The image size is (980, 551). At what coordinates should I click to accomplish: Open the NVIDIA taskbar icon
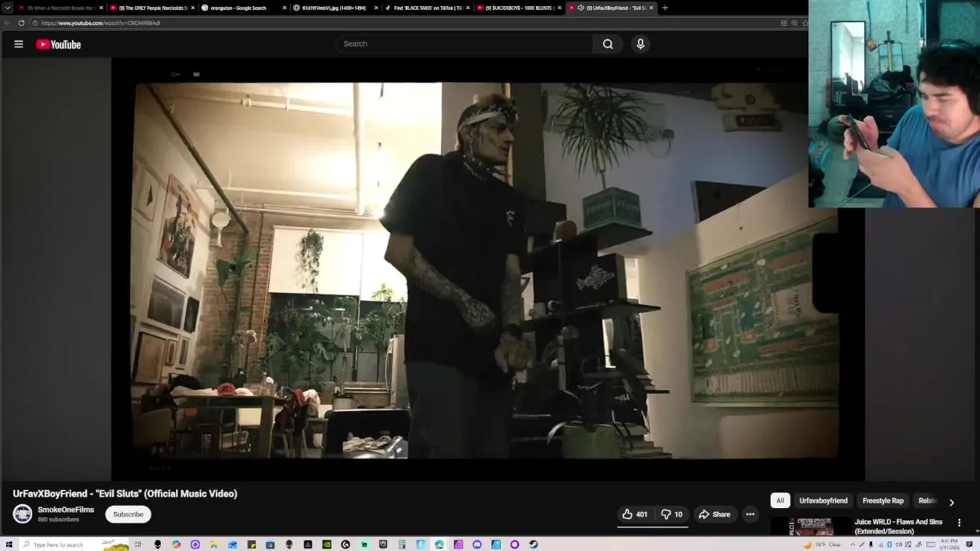pos(327,544)
